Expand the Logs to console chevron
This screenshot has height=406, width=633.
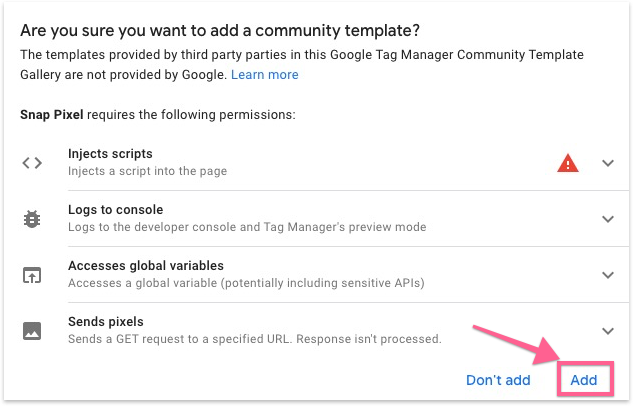(x=608, y=219)
